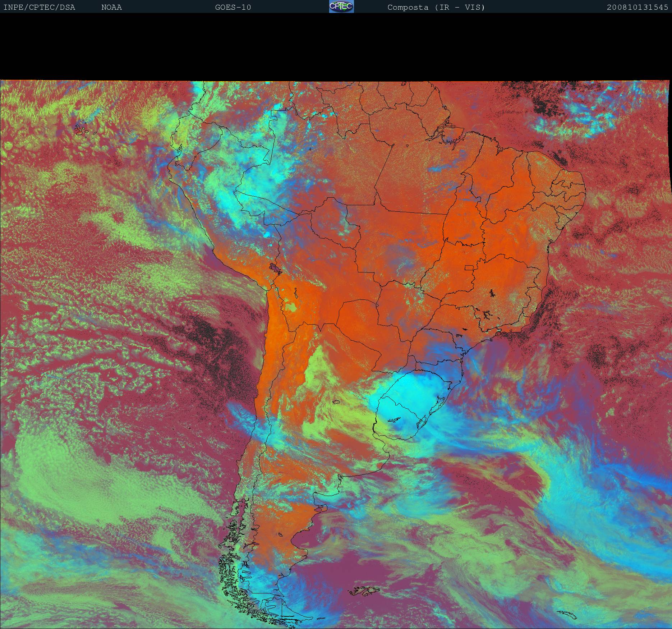This screenshot has width=672, height=629.
Task: Click the Brasília Federal District rectangle
Action: [x=469, y=268]
